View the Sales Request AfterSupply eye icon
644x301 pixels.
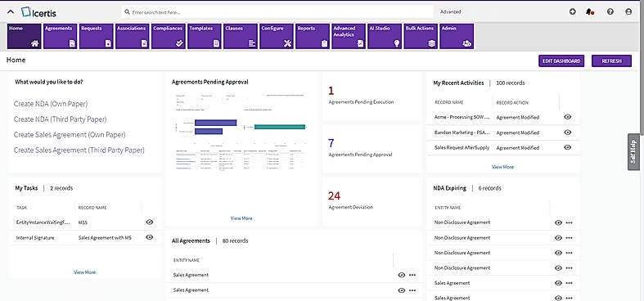pos(568,147)
